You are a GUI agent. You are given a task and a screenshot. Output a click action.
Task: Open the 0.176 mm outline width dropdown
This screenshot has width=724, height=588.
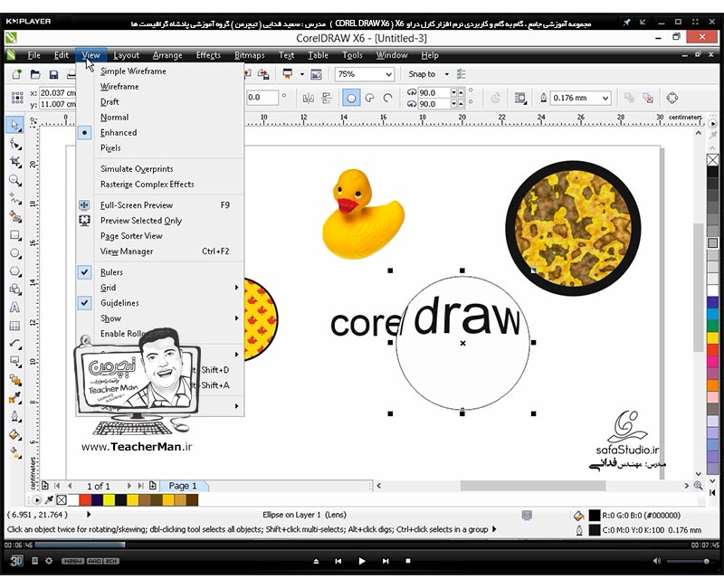pyautogui.click(x=605, y=98)
